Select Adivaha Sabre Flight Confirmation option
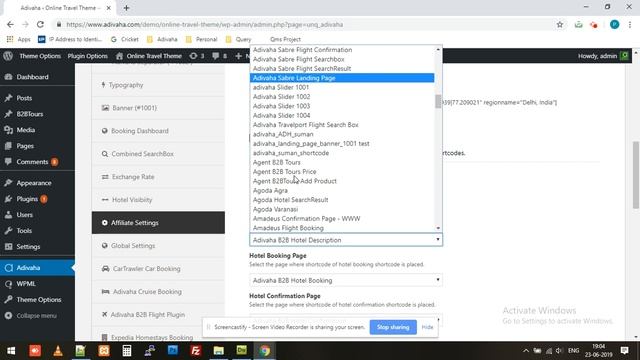 pos(342,50)
